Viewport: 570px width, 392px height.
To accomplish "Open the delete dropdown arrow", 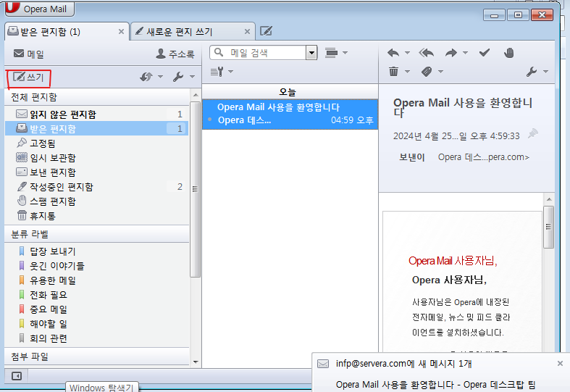I will pos(407,72).
